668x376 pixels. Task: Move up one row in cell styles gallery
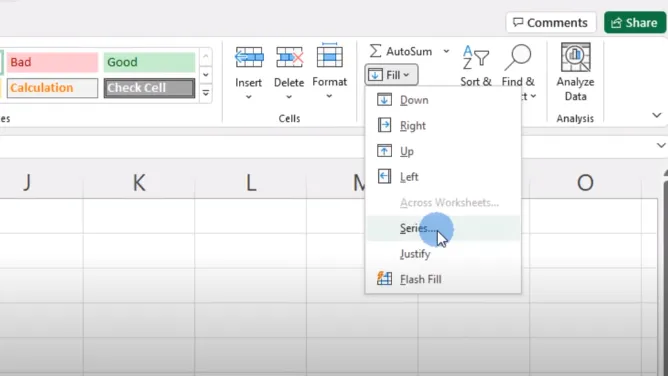point(206,56)
